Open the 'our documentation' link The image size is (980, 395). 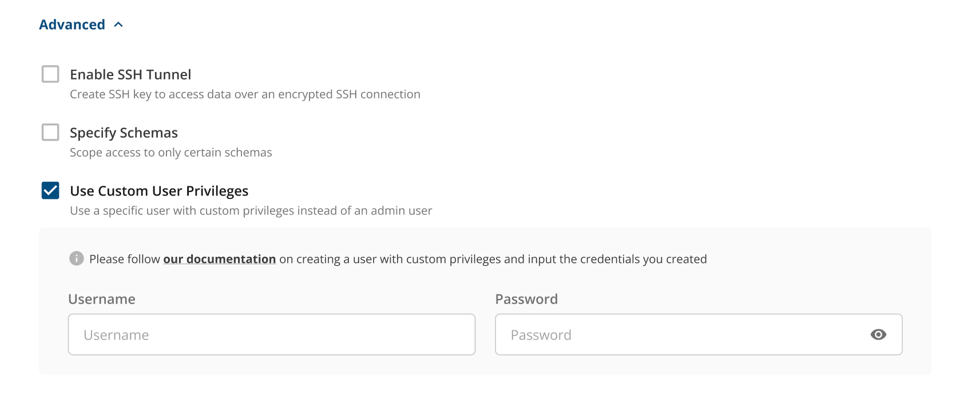(x=219, y=258)
